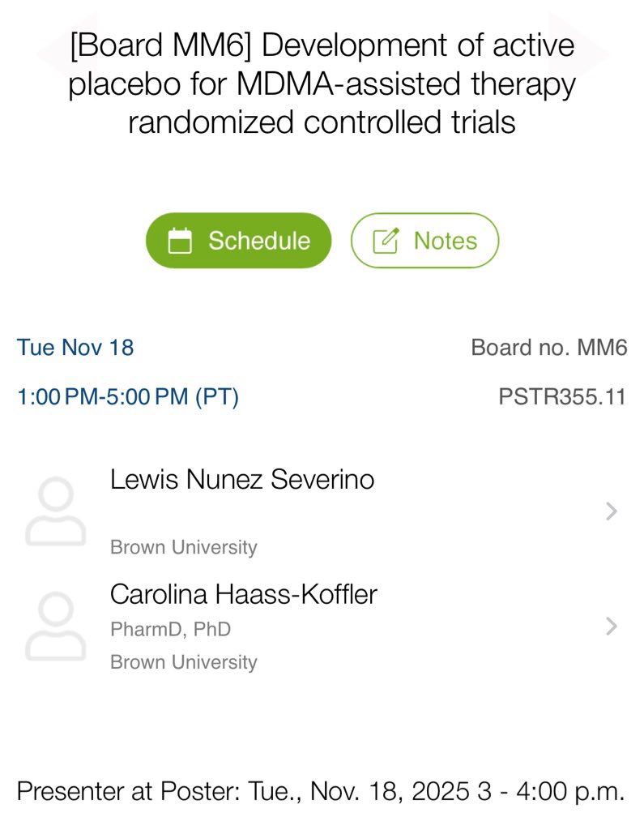
Task: Click the calendar icon in the Schedule button
Action: tap(180, 241)
